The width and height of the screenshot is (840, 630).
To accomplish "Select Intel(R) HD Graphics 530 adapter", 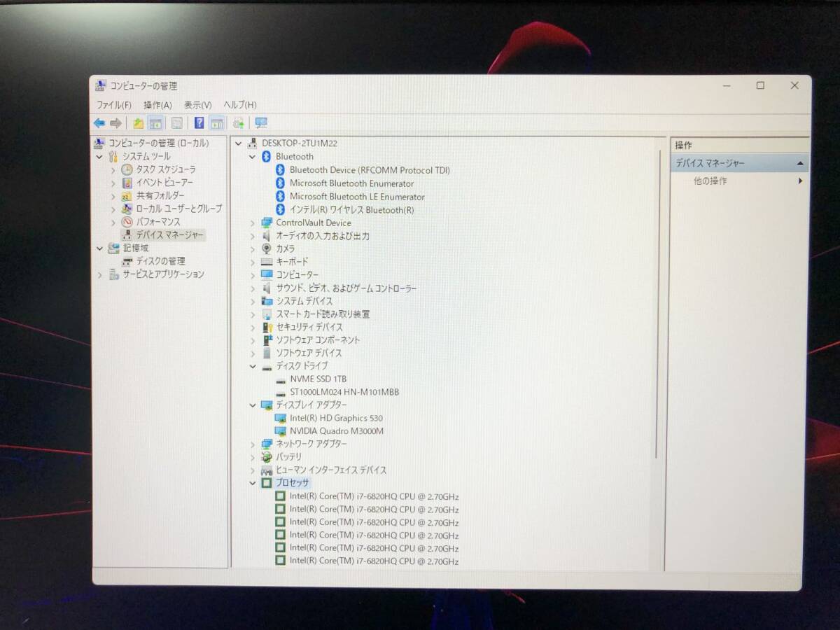I will (336, 418).
